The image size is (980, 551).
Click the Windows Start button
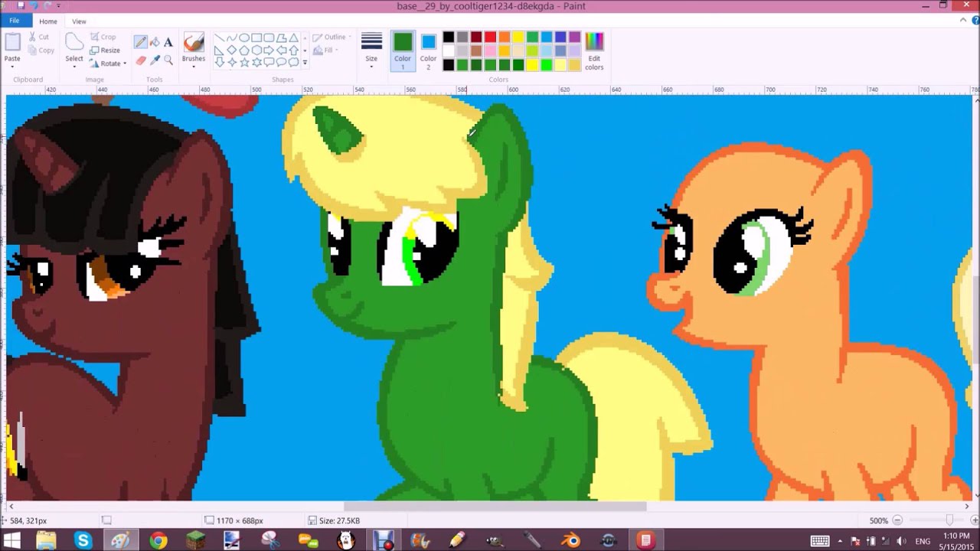[12, 540]
